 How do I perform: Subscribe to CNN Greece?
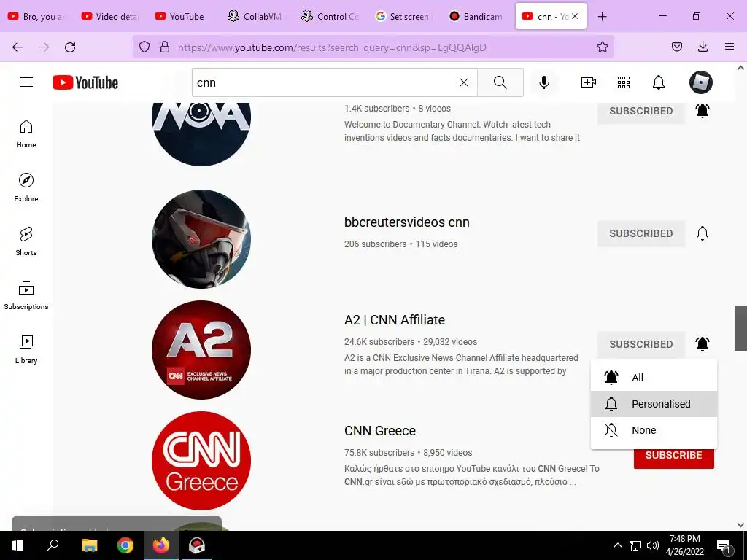click(x=673, y=456)
